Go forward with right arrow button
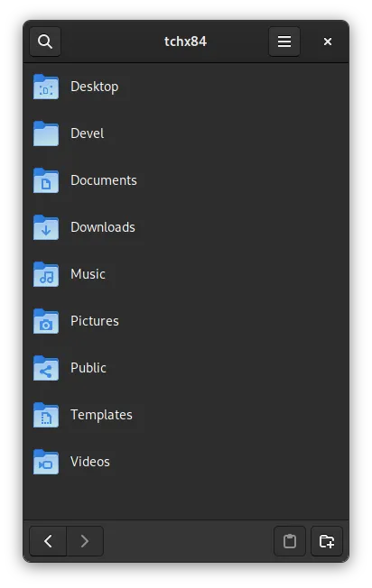This screenshot has width=372, height=588. point(85,541)
